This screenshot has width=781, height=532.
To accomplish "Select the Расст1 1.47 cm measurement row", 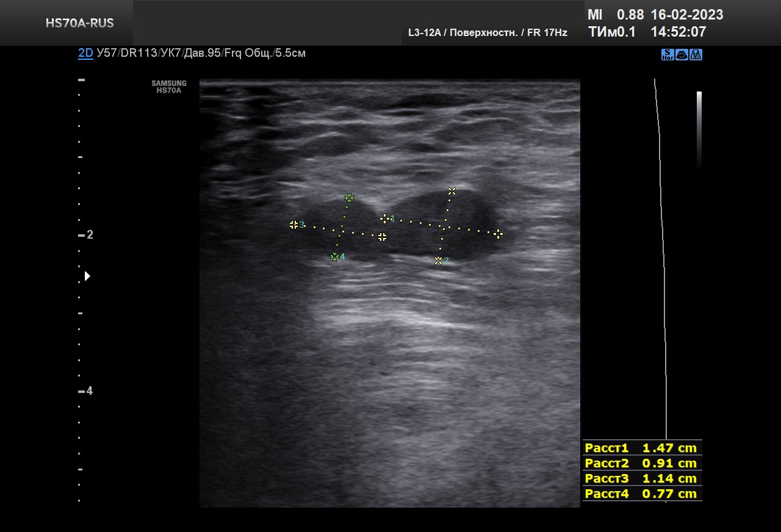I will click(x=642, y=448).
